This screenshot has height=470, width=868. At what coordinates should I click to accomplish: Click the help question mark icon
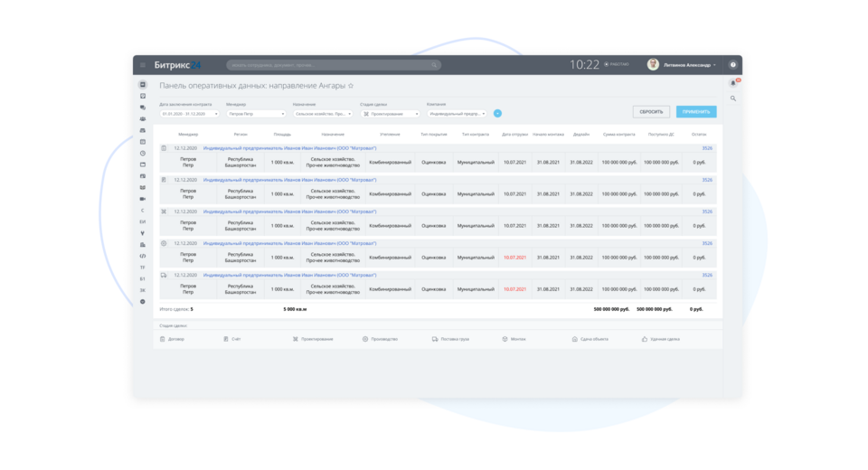(x=733, y=65)
